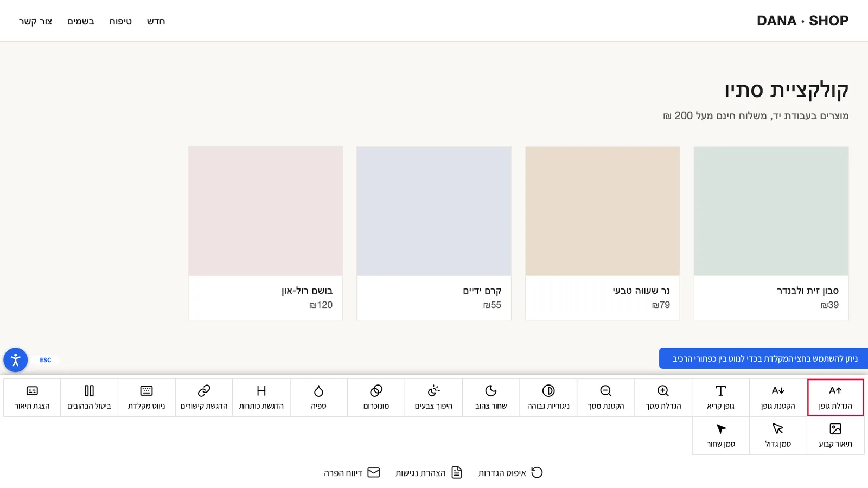This screenshot has height=488, width=868.
Task: Open the חדש navigation menu item
Action: click(x=156, y=21)
